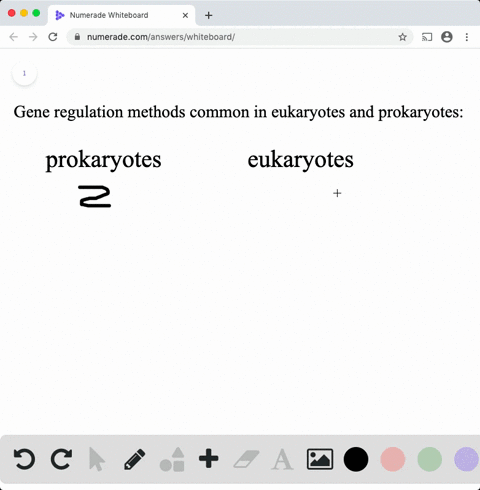This screenshot has width=480, height=490.
Task: Go back with browser back arrow
Action: (x=14, y=37)
